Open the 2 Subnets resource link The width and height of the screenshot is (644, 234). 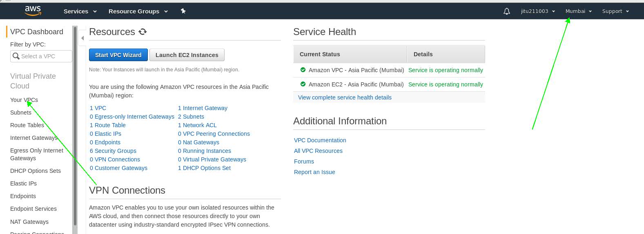click(191, 117)
